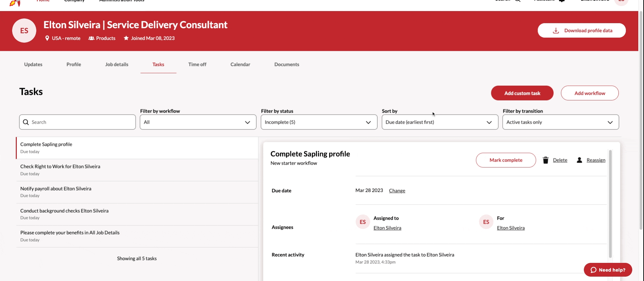Go to the Documents tab
644x281 pixels.
[x=287, y=65]
